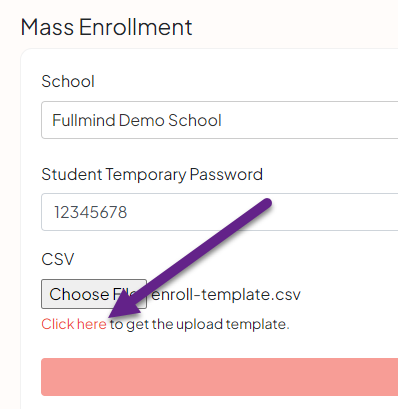The image size is (398, 409).
Task: Click the School field label
Action: click(68, 81)
